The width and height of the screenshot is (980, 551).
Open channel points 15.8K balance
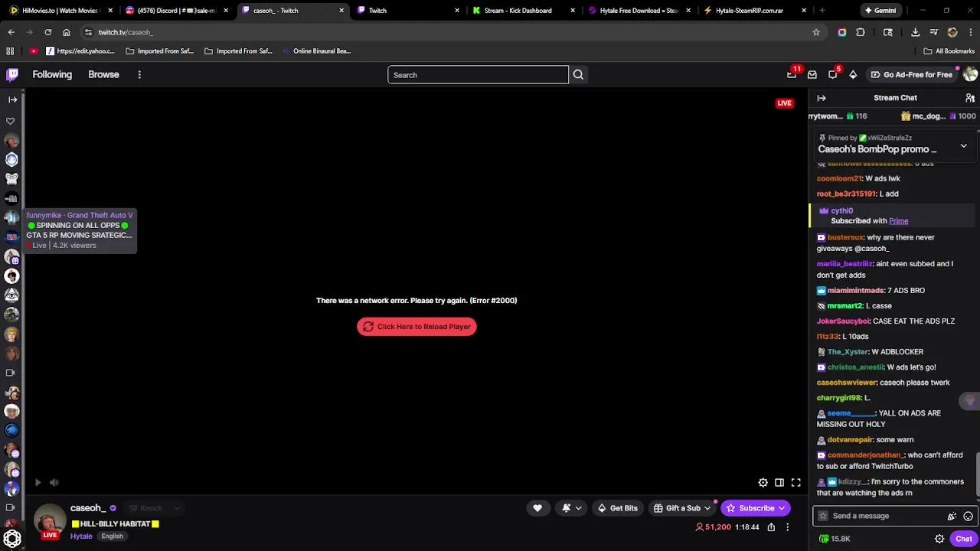[835, 539]
